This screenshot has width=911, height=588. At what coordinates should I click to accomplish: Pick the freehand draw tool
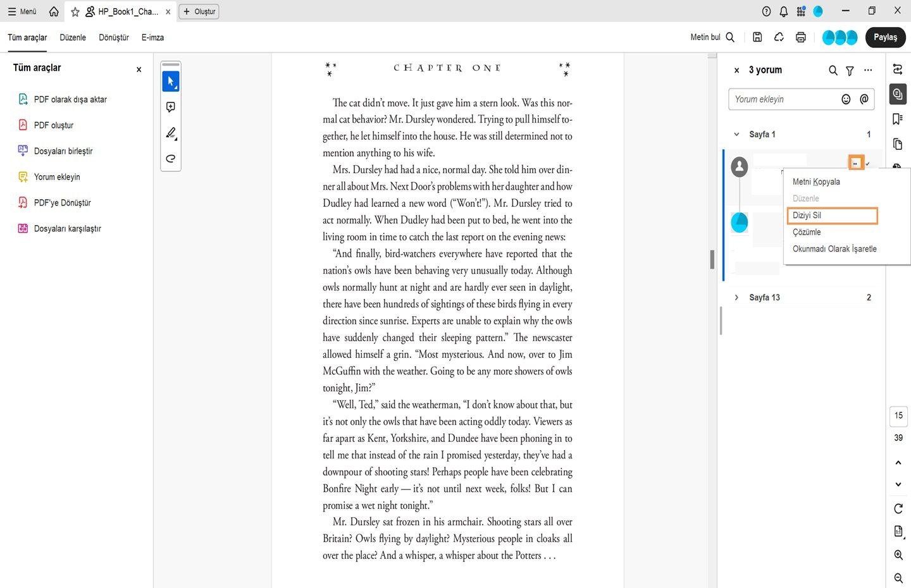click(171, 159)
